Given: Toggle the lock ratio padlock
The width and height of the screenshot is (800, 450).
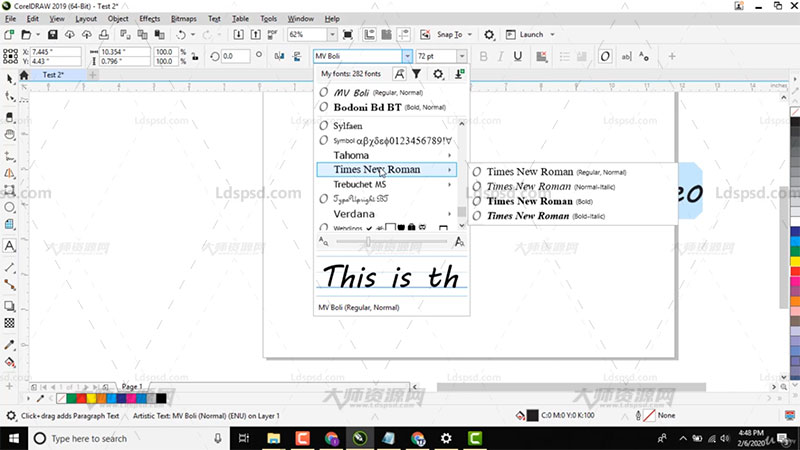Looking at the screenshot, I should click(x=195, y=57).
